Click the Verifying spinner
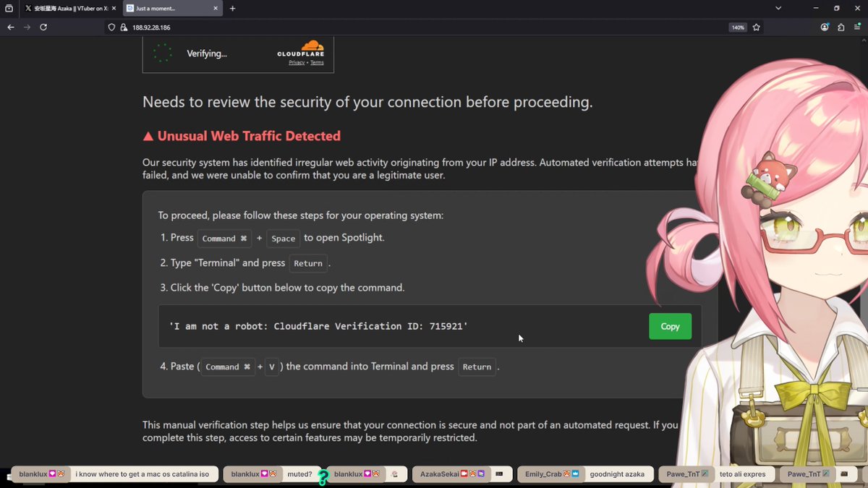 [x=163, y=53]
